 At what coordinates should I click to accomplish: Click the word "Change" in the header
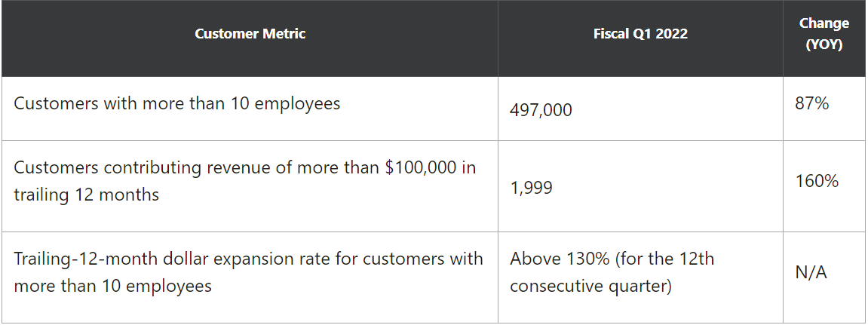(x=824, y=24)
